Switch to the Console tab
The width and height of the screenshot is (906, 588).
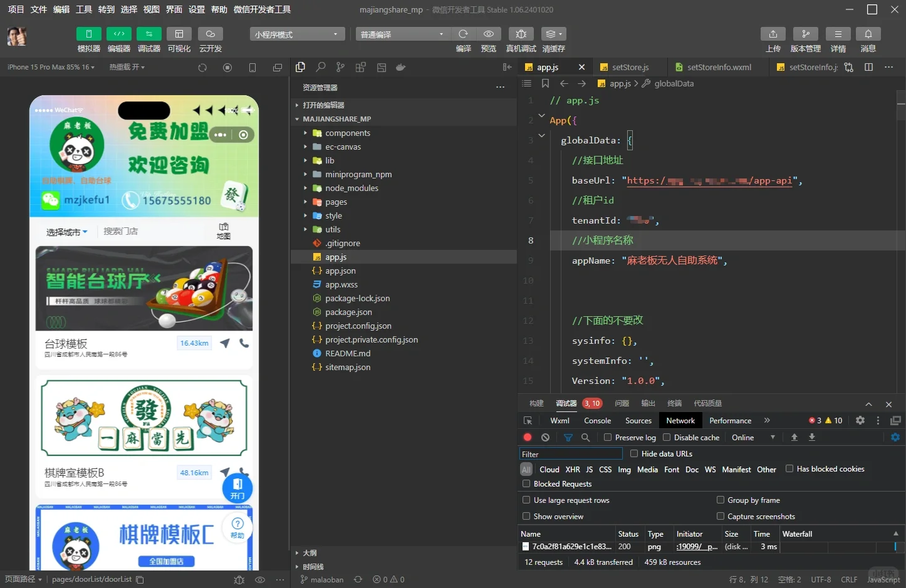(597, 421)
